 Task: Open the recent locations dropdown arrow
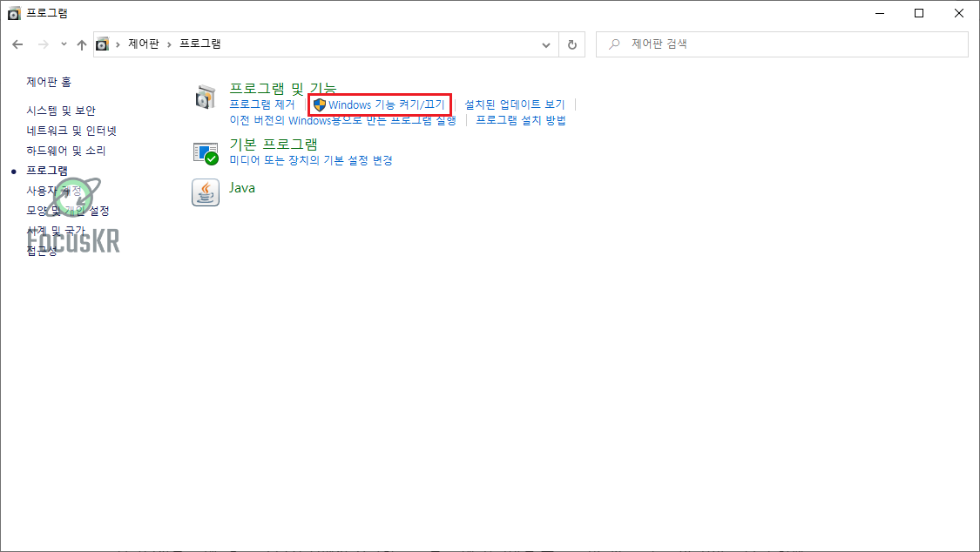click(x=64, y=44)
